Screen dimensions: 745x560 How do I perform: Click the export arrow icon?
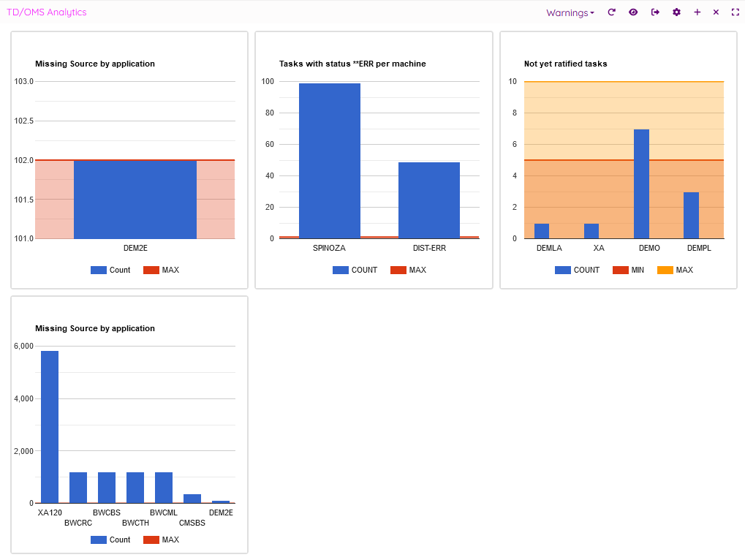coord(655,12)
